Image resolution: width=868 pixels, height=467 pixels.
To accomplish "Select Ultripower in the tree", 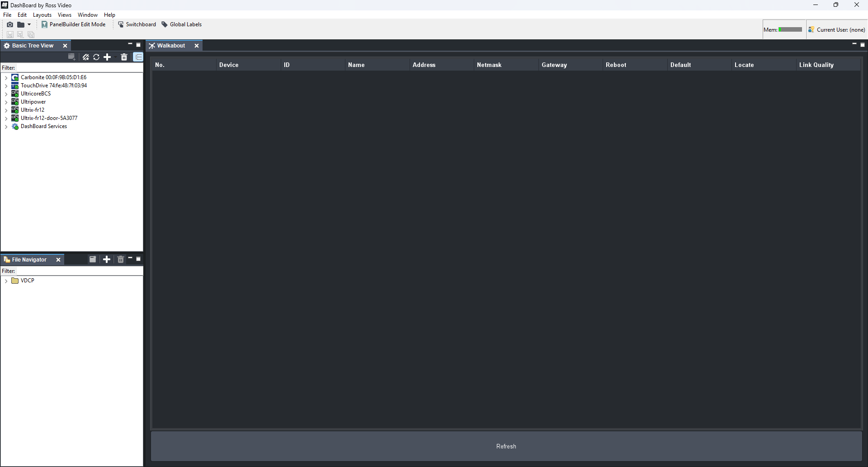I will [x=33, y=102].
